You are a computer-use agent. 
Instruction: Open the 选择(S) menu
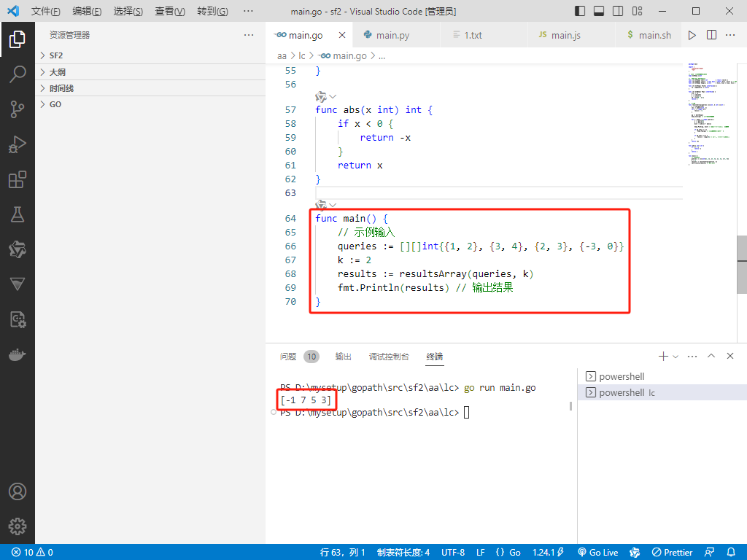128,11
